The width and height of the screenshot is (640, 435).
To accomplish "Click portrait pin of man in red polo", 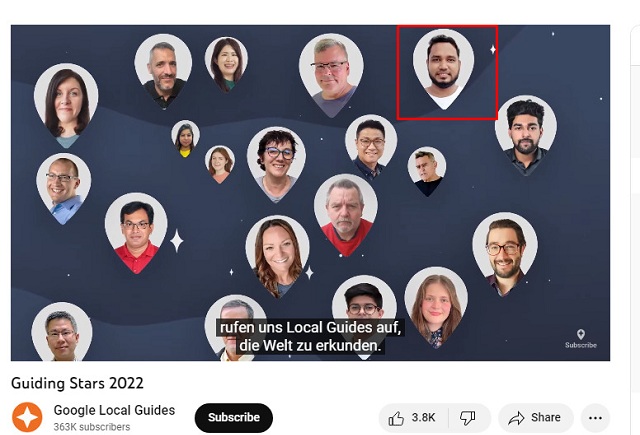I will (136, 233).
